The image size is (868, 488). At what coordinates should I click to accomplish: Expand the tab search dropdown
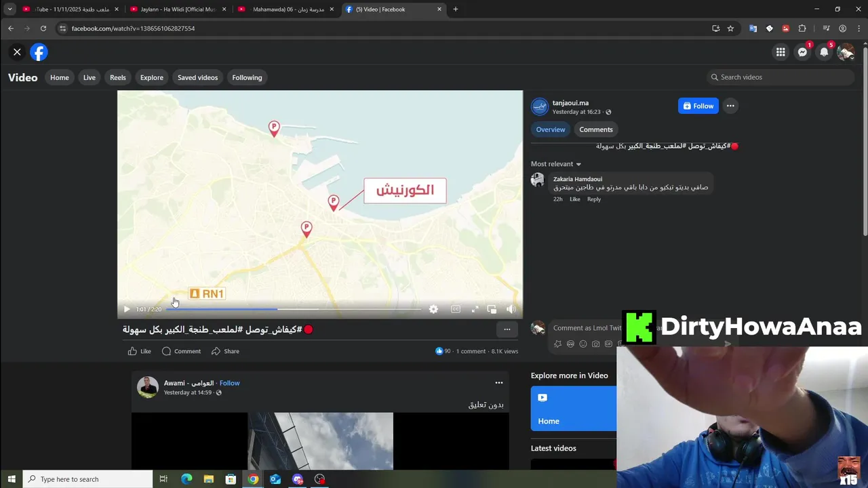click(9, 9)
